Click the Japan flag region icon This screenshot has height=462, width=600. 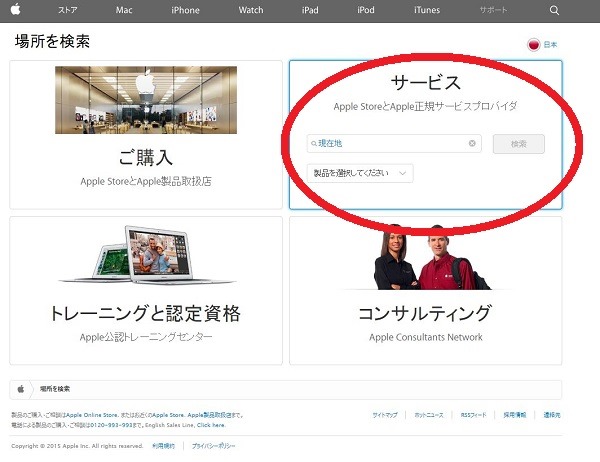click(533, 45)
